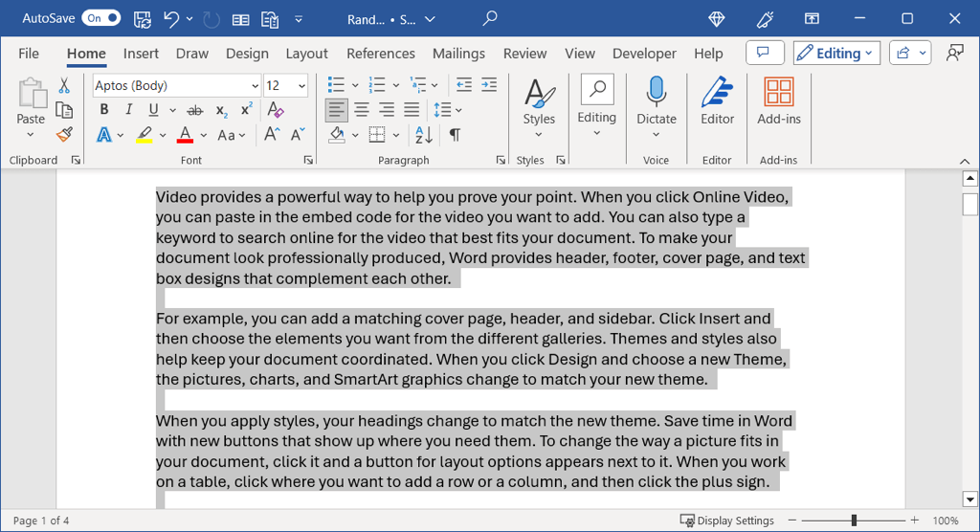
Task: Click the Editing mode button
Action: tap(835, 54)
